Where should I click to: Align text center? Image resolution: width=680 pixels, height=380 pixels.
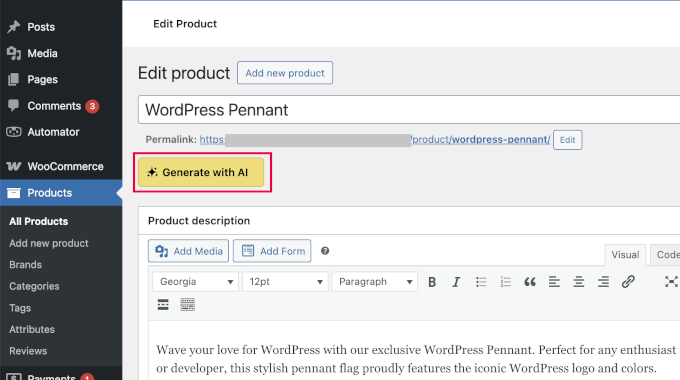[x=579, y=282]
